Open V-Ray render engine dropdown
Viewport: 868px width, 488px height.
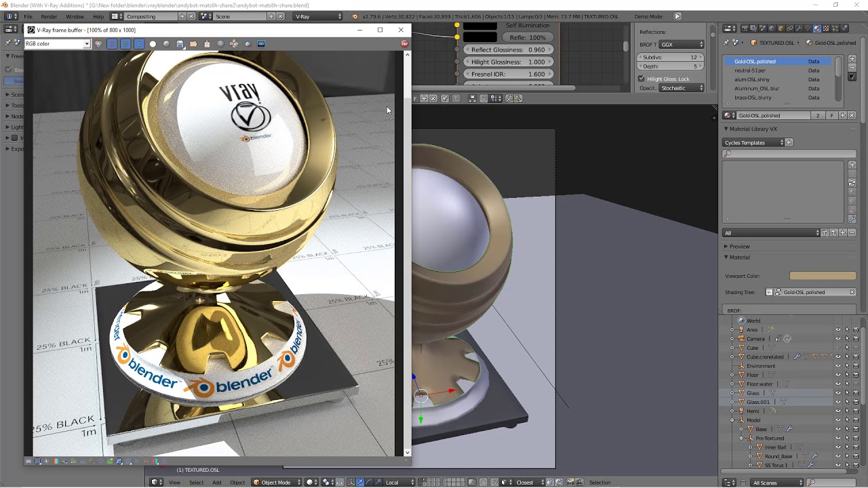[x=318, y=16]
